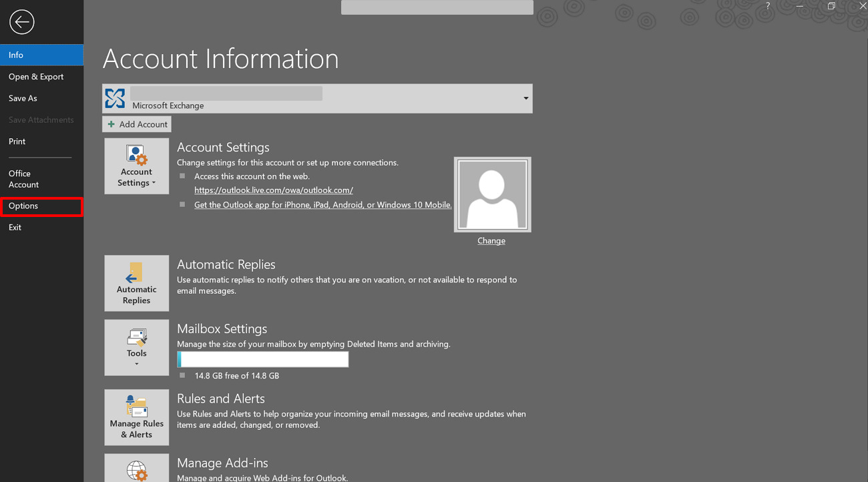Open the Account Settings button
Screen dimensions: 868x482
point(137,167)
